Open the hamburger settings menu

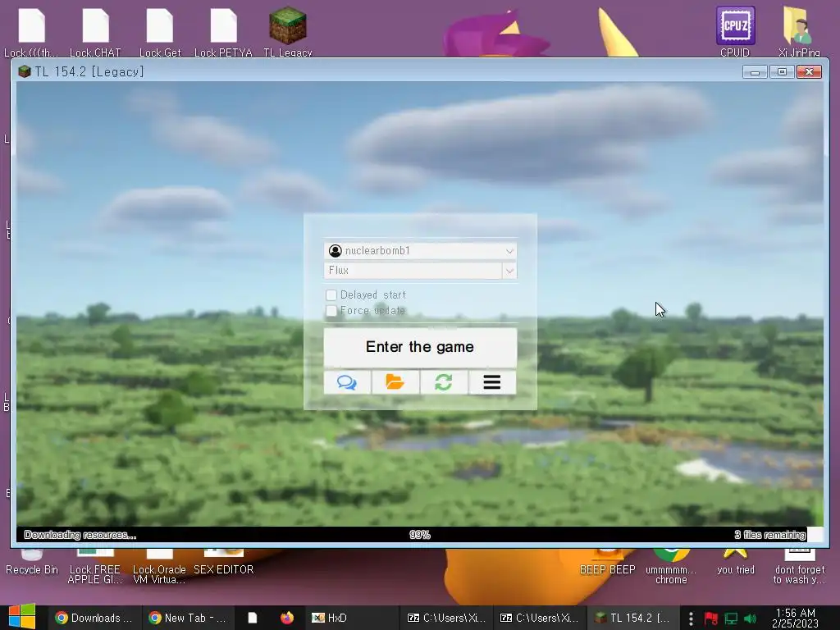(492, 382)
